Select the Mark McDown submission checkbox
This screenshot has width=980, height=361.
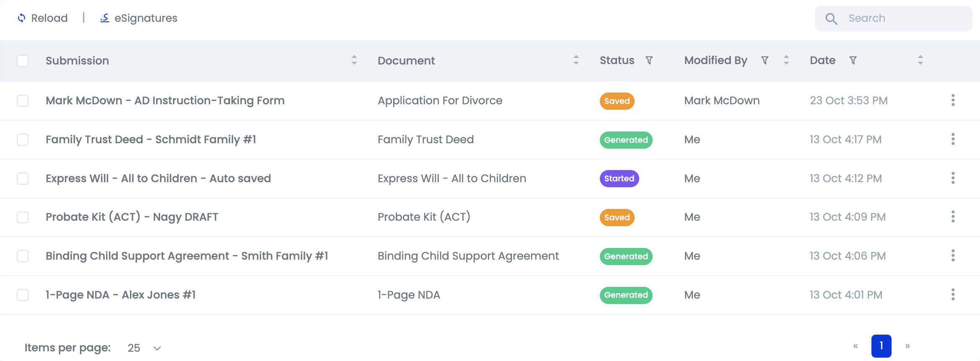click(23, 101)
